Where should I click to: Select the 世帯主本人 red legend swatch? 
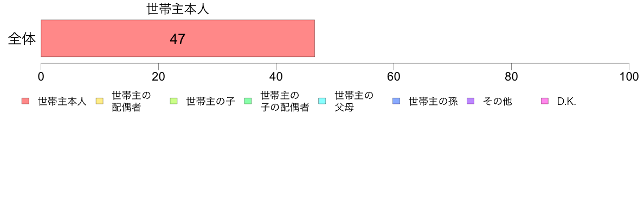tap(25, 102)
